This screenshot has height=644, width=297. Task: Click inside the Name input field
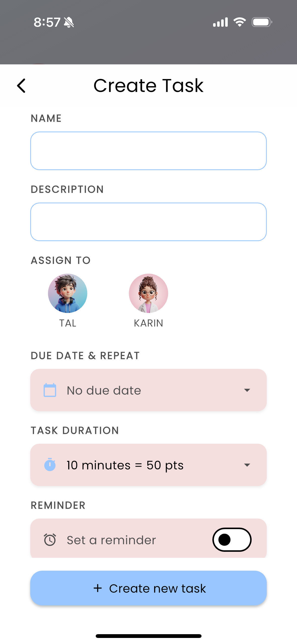(x=148, y=150)
